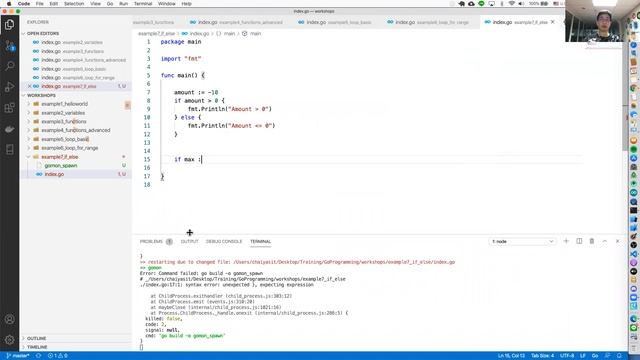This screenshot has height=360, width=640.
Task: Open the Run and Debug view
Action: click(x=9, y=87)
